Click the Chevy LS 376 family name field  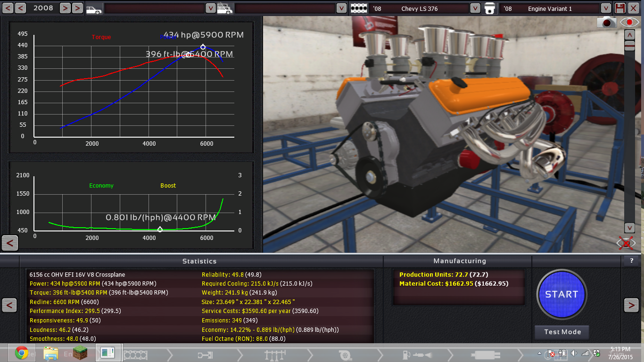(420, 8)
